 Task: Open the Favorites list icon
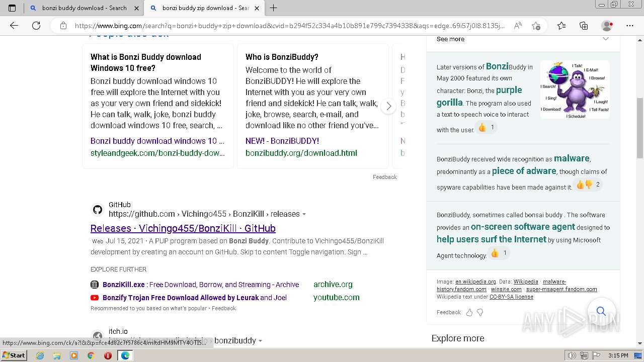(561, 26)
